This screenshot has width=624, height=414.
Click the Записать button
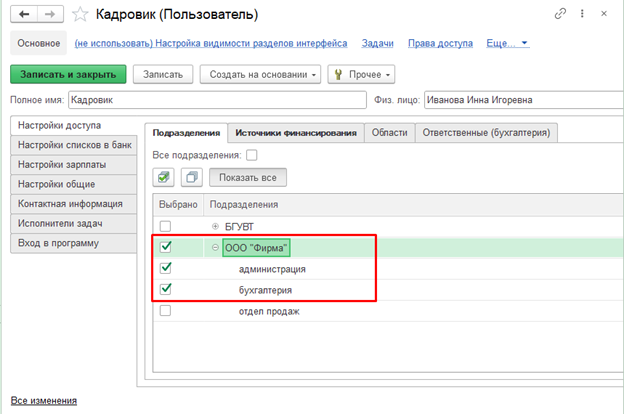point(163,74)
